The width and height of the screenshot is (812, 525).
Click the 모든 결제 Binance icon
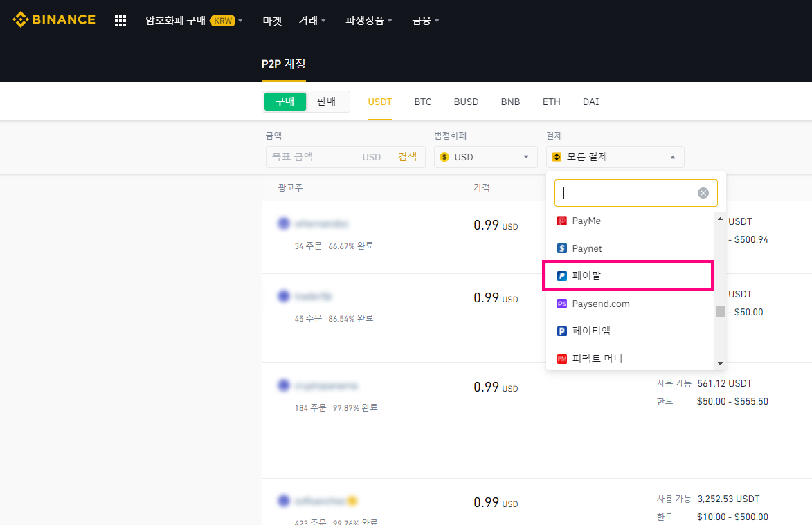click(557, 157)
